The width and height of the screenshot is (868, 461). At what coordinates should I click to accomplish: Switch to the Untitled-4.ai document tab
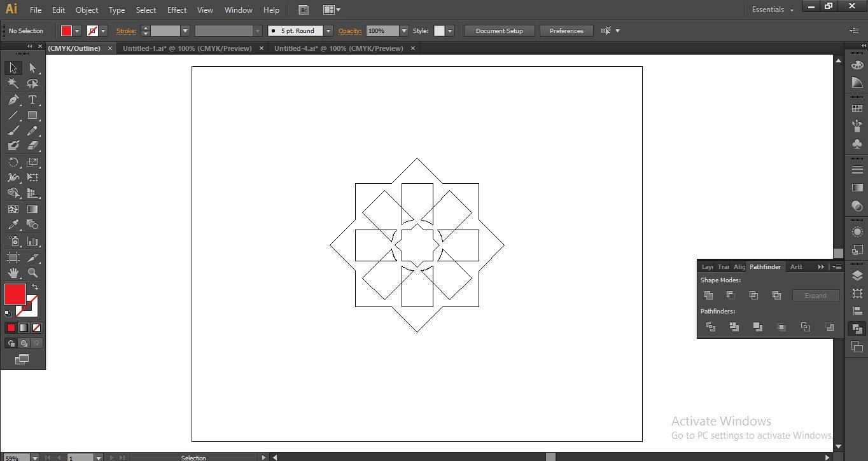point(339,48)
